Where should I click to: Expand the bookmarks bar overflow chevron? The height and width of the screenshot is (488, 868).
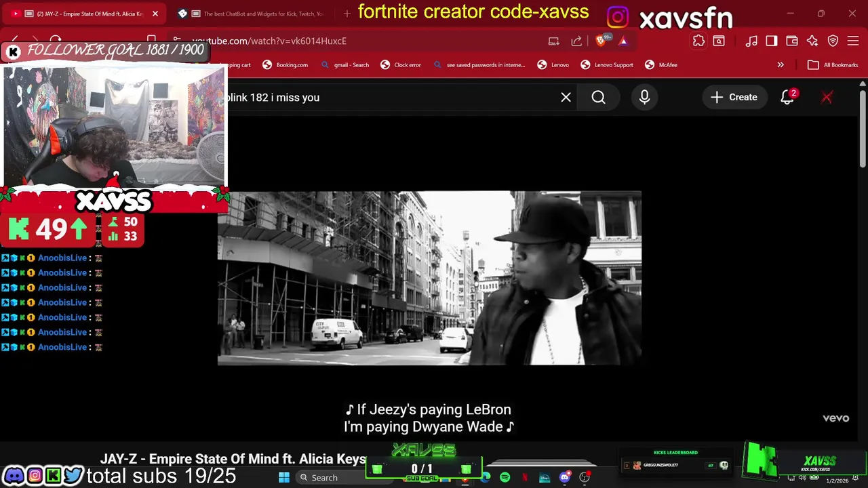pyautogui.click(x=781, y=65)
